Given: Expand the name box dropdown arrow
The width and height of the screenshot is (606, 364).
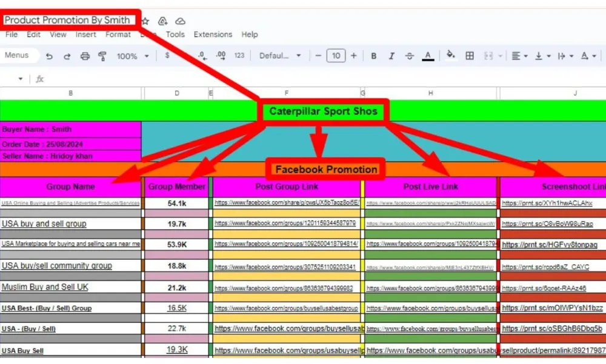Looking at the screenshot, I should (21, 79).
